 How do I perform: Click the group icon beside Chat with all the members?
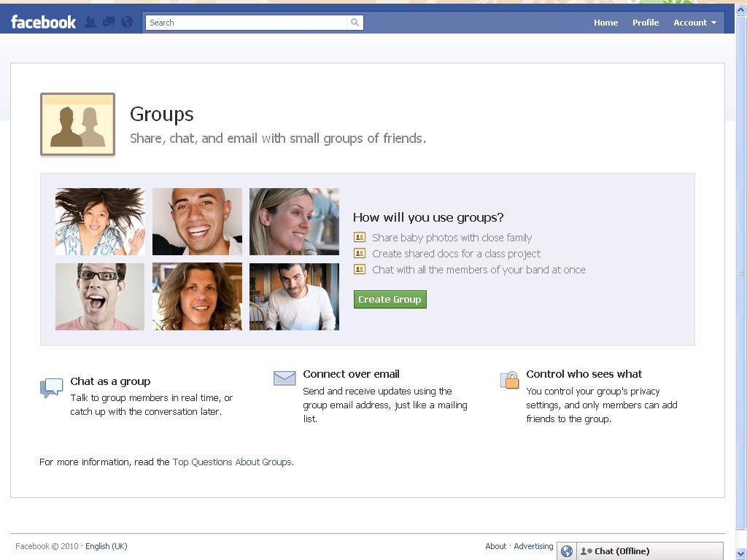360,270
